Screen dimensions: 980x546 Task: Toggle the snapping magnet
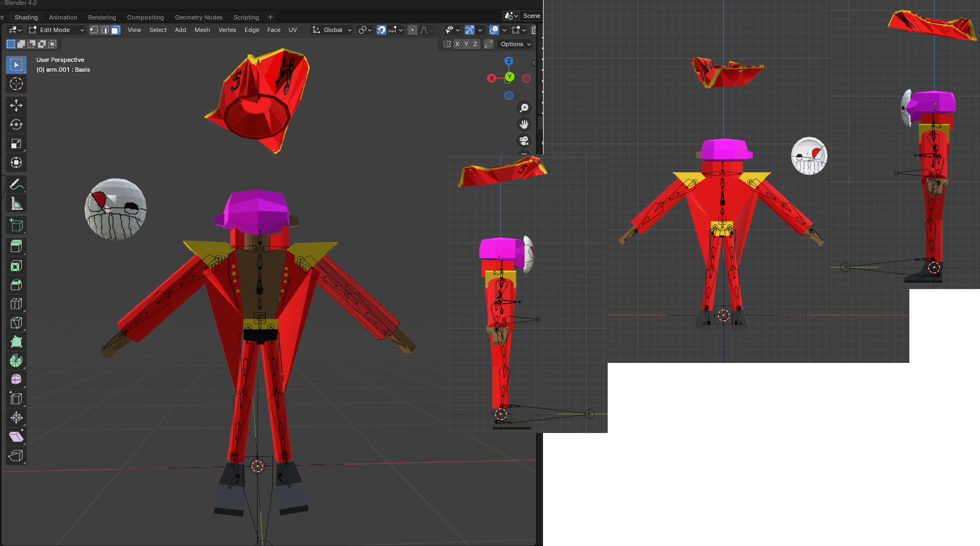[x=382, y=30]
